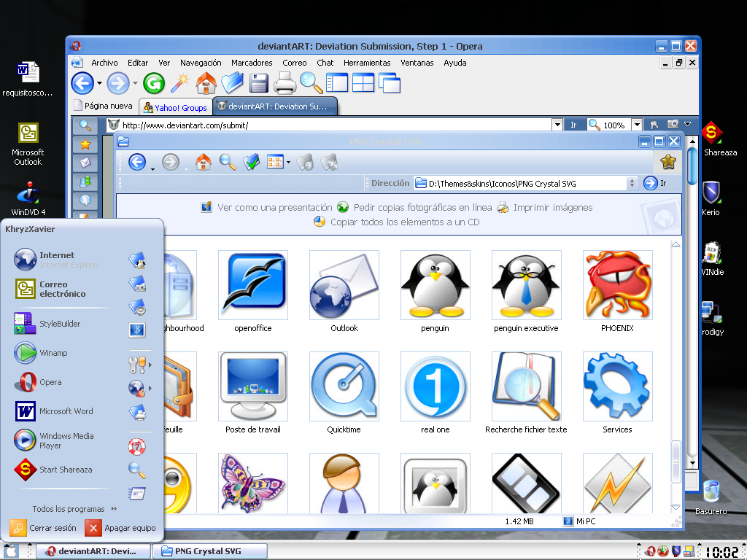Screen dimensions: 747x560
Task: Click the Ir button next to Opera's address bar
Action: tap(573, 125)
